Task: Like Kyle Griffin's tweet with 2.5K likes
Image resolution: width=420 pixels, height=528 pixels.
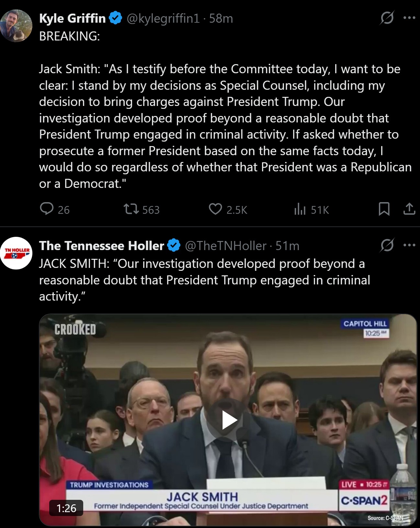Action: coord(215,209)
